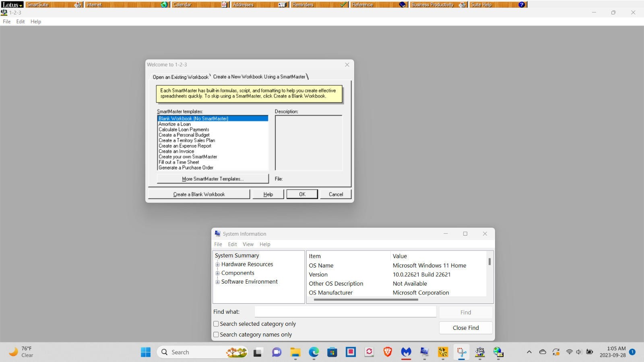Switch to Open an Existing Workbook tab
Viewport: 644px width, 362px height.
click(180, 77)
